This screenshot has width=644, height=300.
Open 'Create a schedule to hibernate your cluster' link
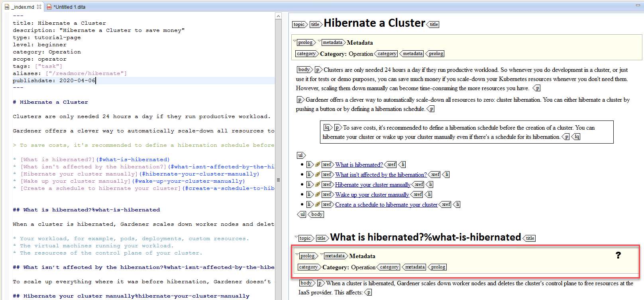(x=386, y=205)
